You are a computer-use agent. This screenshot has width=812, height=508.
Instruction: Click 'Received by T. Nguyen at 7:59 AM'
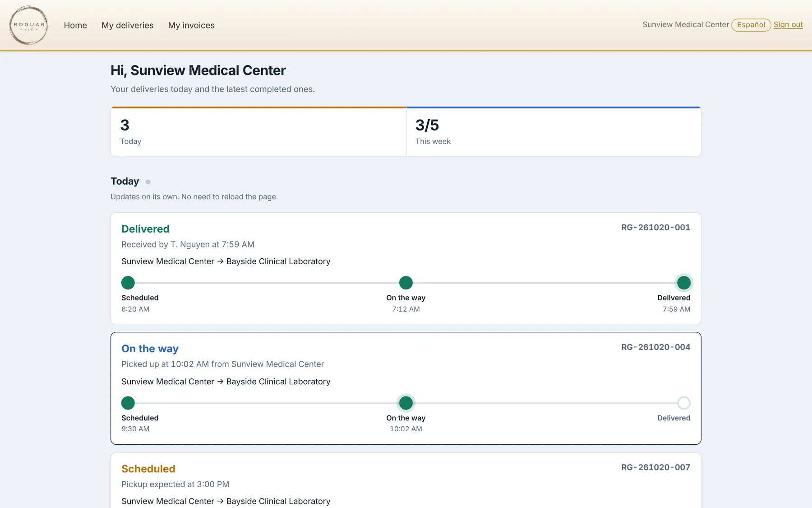pos(188,244)
